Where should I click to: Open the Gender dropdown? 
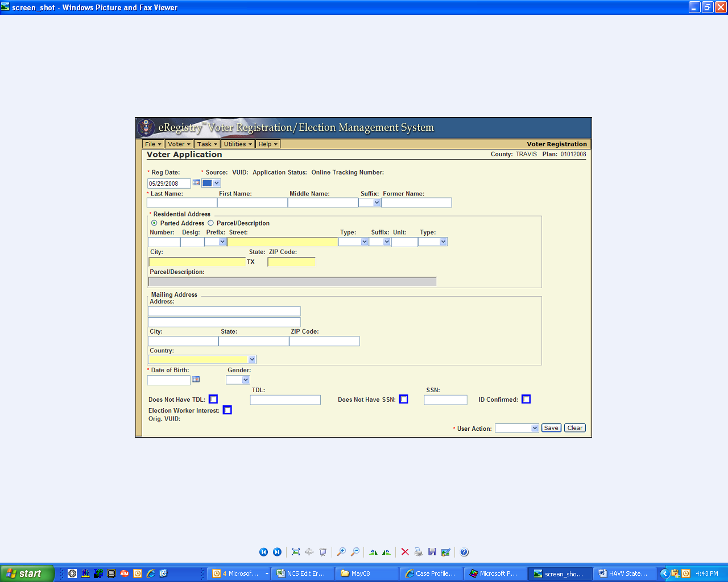pos(238,380)
